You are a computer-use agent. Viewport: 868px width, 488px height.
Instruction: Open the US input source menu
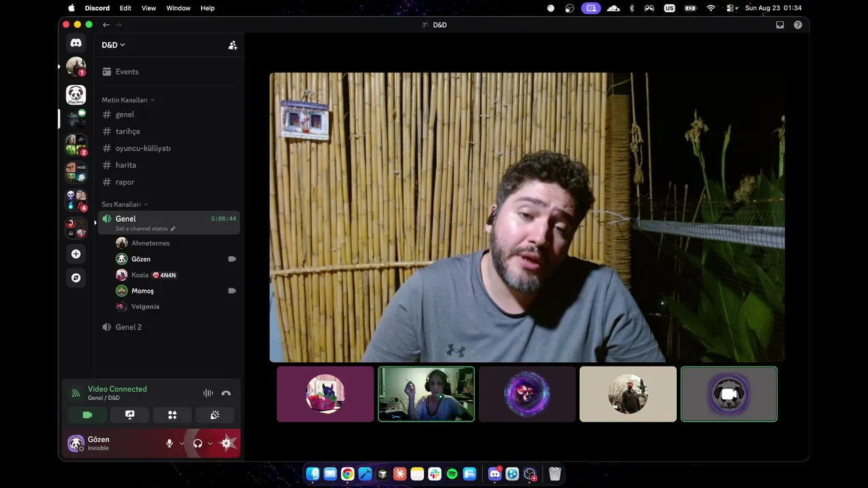coord(670,8)
